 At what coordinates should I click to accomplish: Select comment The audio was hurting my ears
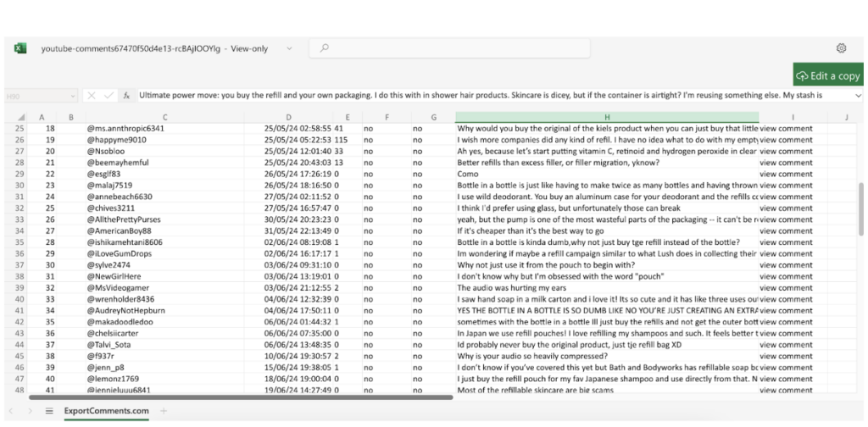pos(607,287)
